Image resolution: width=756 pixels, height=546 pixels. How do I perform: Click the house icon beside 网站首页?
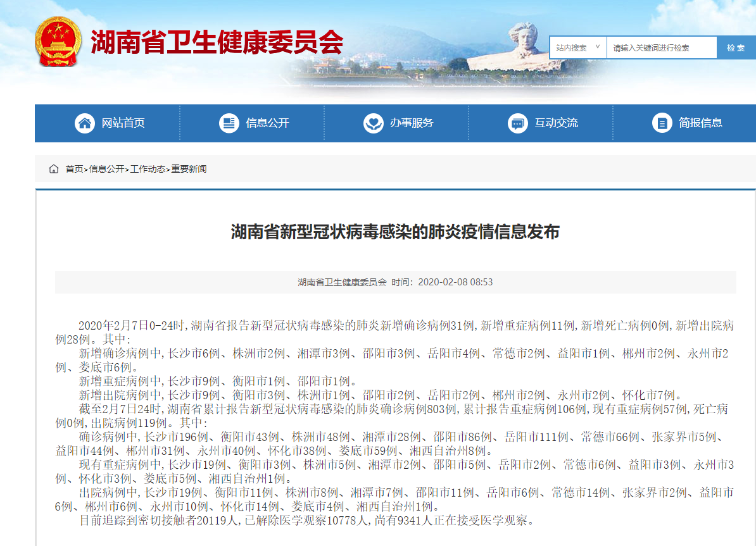pos(85,123)
